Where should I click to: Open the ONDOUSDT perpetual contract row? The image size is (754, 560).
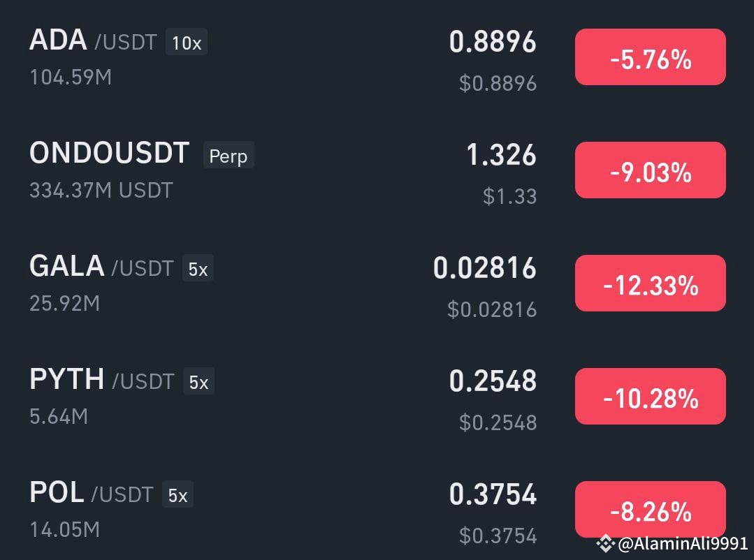click(377, 170)
